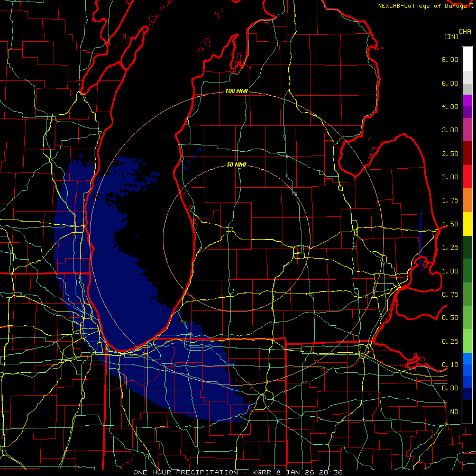The image size is (476, 476).
Task: Click the 0.50 legend value
Action: tap(450, 318)
